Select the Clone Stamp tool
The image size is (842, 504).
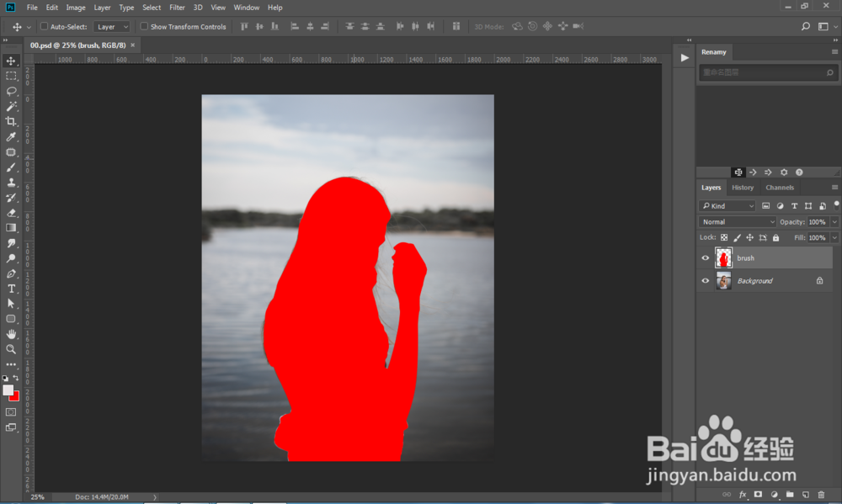click(11, 183)
